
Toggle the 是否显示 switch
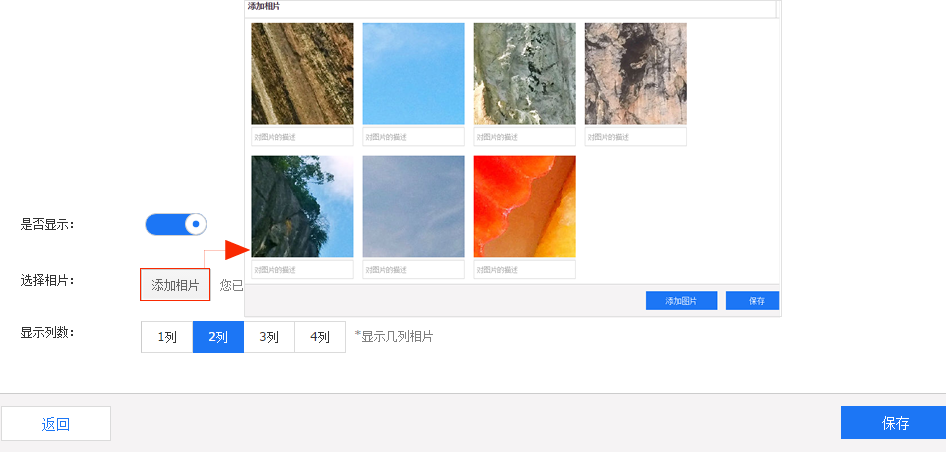click(x=176, y=224)
